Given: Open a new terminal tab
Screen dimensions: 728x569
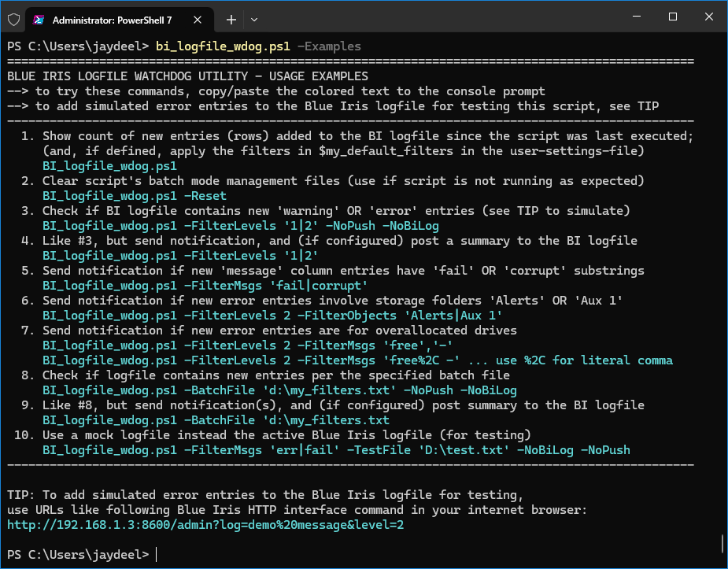Looking at the screenshot, I should click(x=231, y=20).
